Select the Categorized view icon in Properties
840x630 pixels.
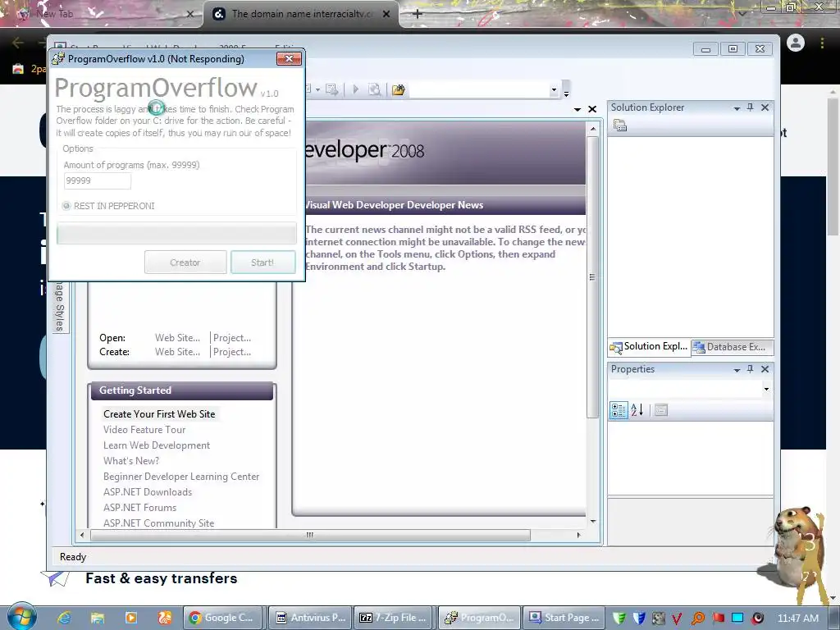click(x=619, y=410)
